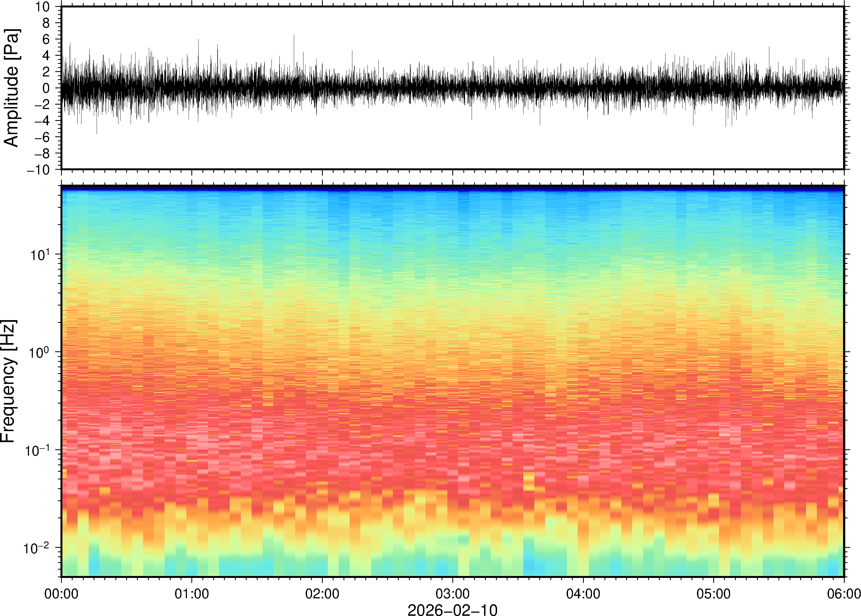Click the 2026-02-10 date label
This screenshot has width=861, height=616.
point(452,610)
